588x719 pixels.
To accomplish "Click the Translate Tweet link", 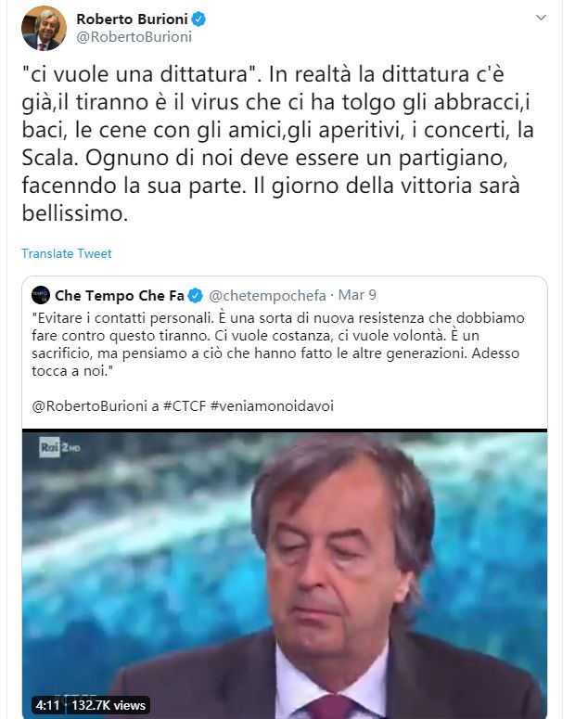I will tap(67, 253).
